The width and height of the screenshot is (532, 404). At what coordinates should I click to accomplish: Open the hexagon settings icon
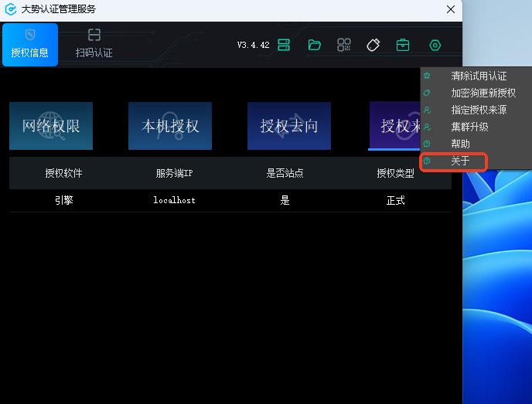435,45
